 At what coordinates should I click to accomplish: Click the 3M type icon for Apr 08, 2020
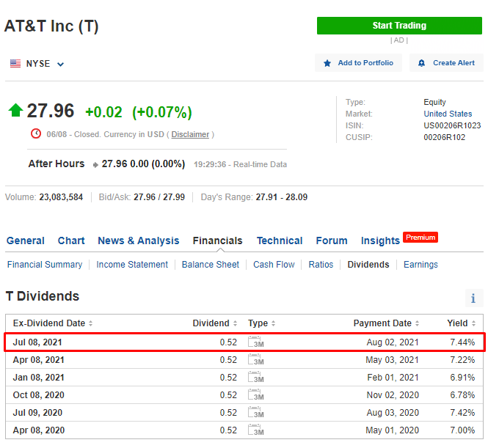pyautogui.click(x=256, y=430)
